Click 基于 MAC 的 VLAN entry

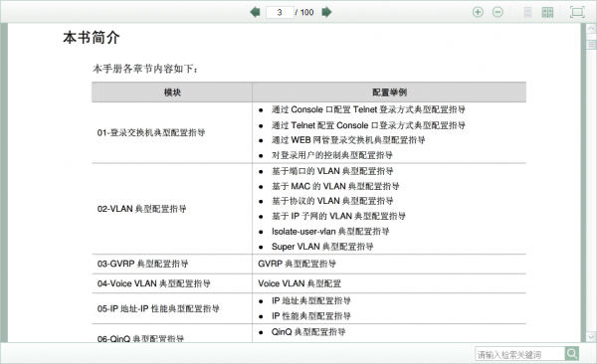coord(335,186)
